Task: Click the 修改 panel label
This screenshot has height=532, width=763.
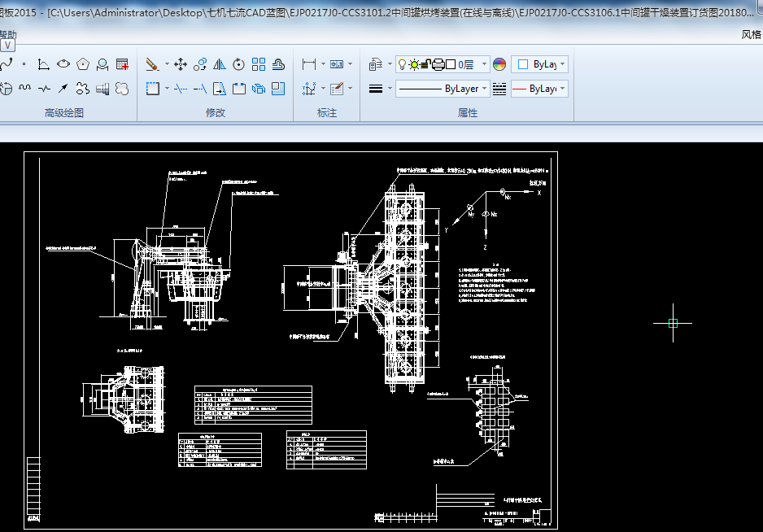Action: coord(216,113)
